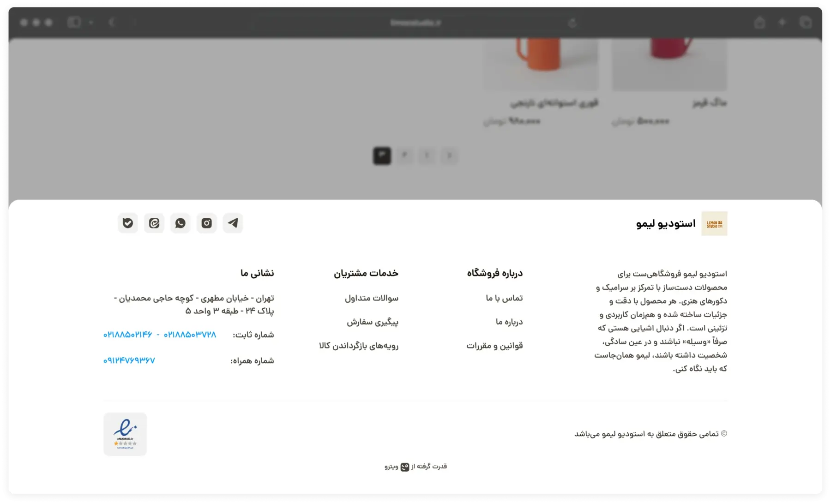
Task: Click the Lemon Studio logo image
Action: (714, 223)
